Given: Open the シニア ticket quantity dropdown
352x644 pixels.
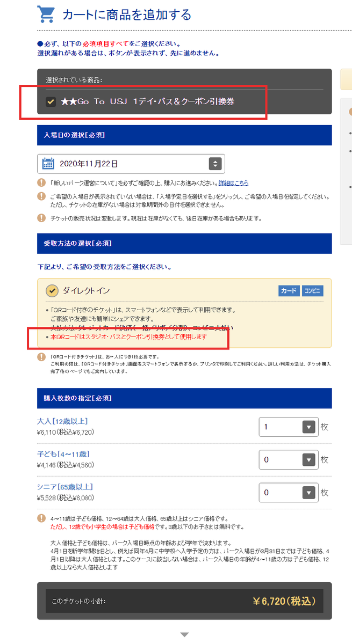Looking at the screenshot, I should [x=289, y=492].
